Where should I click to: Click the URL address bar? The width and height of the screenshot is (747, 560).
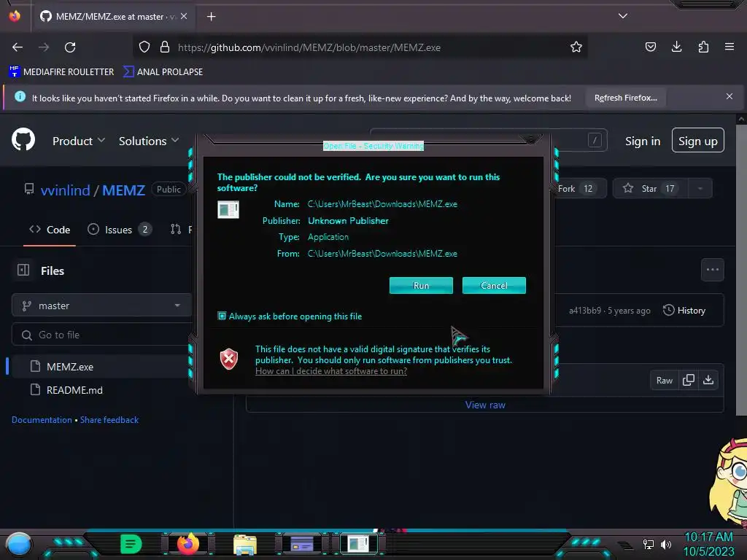point(362,47)
